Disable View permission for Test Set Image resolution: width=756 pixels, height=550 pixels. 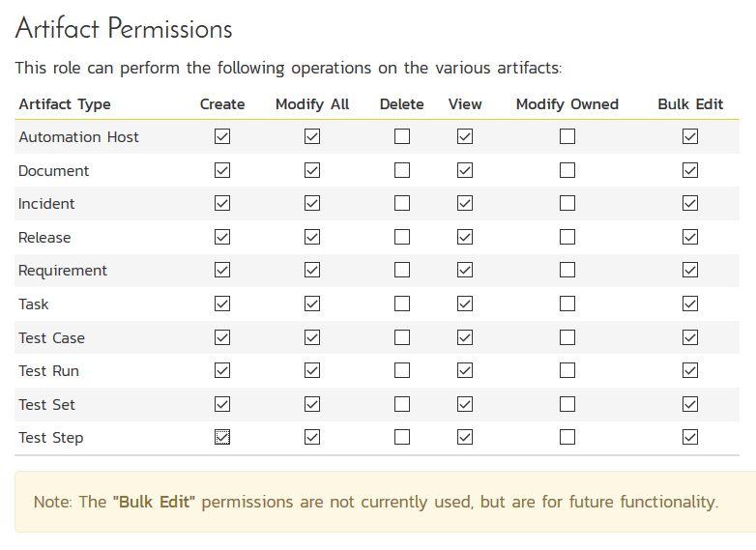click(465, 404)
